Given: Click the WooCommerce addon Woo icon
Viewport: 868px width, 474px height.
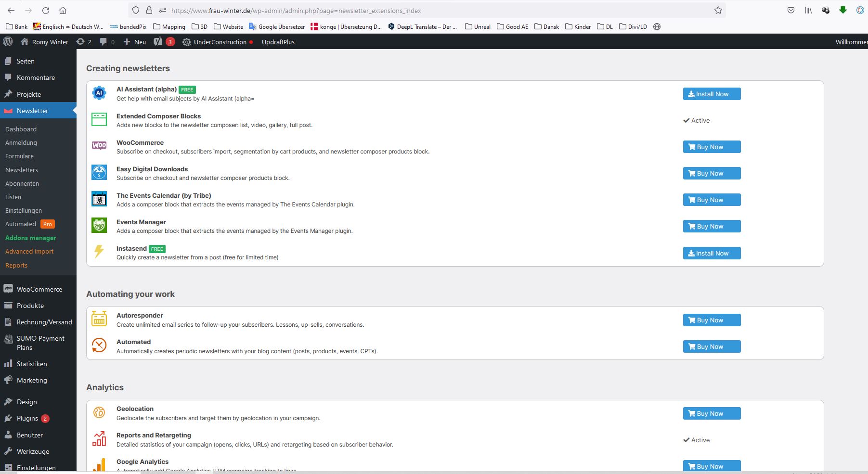Looking at the screenshot, I should click(99, 145).
